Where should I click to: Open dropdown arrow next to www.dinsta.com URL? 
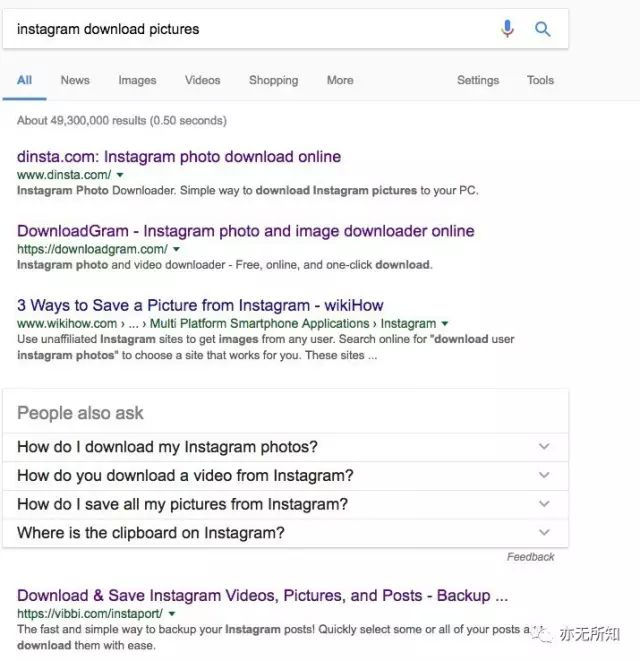(120, 175)
